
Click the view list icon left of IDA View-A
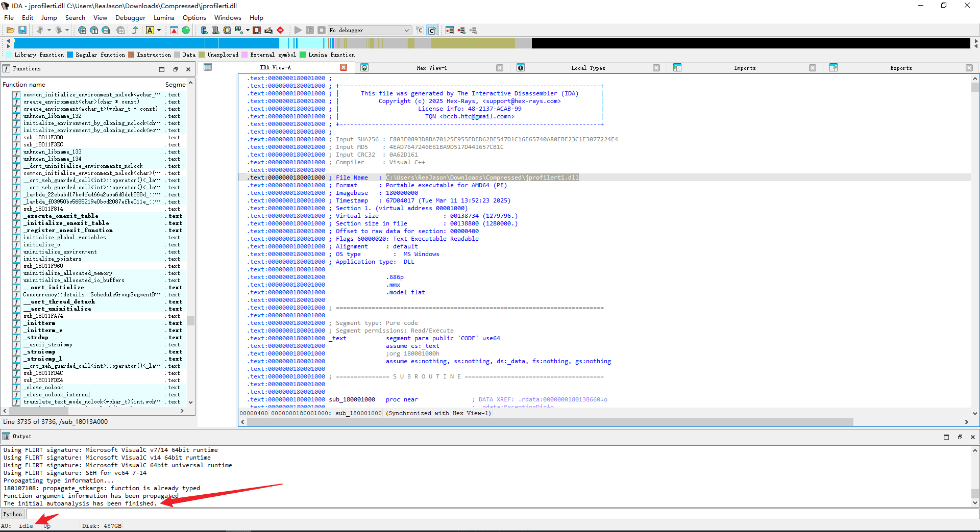click(208, 67)
